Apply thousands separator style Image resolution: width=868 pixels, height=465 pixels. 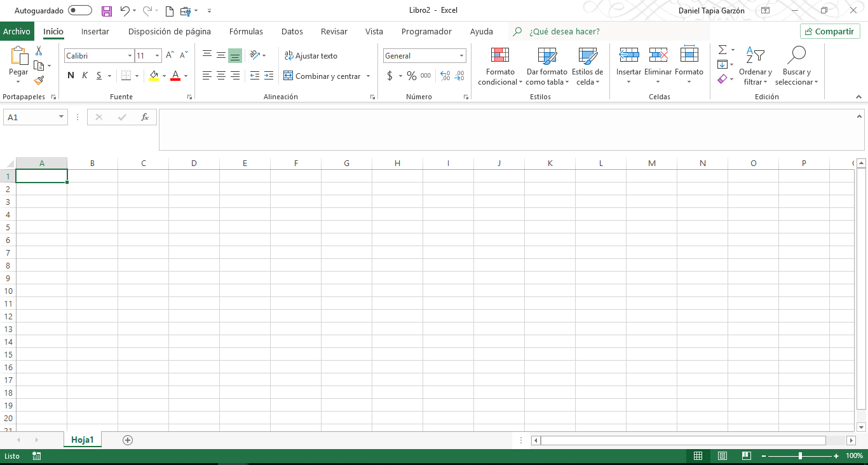(x=426, y=76)
